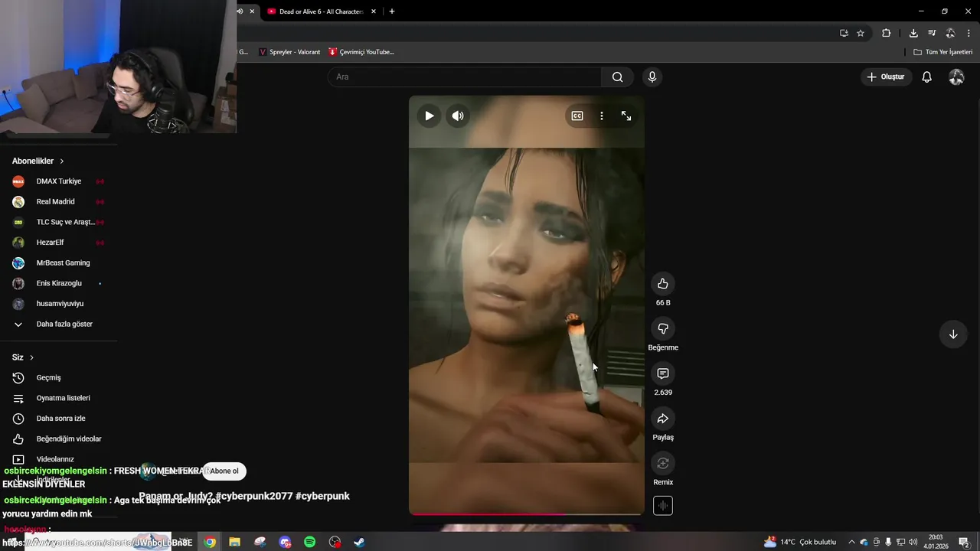Toggle closed captions on the Short
Screen dimensions: 980x551
click(577, 116)
